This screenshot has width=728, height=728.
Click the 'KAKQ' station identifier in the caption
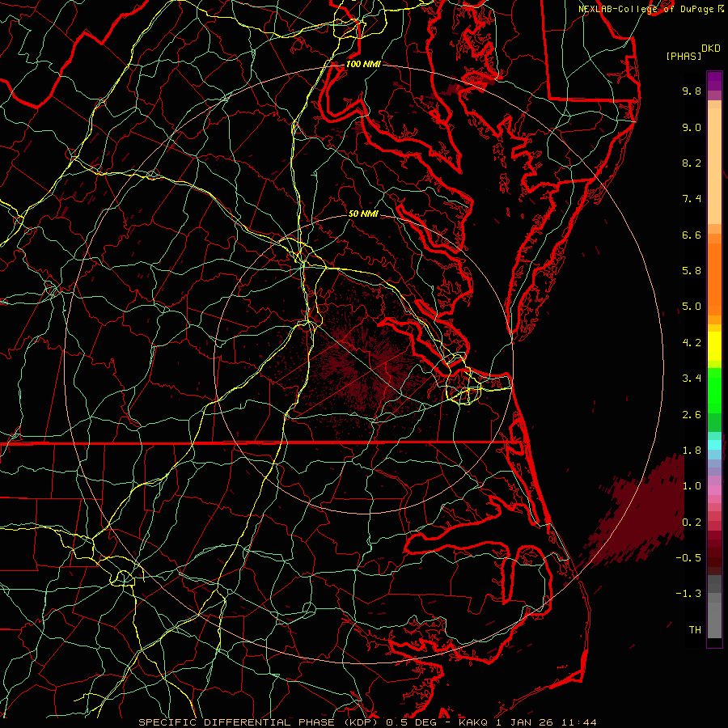point(473,722)
